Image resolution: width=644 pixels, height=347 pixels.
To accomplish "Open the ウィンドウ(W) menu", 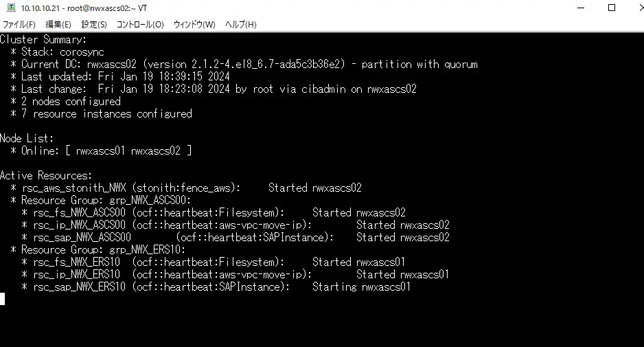I will (x=194, y=25).
